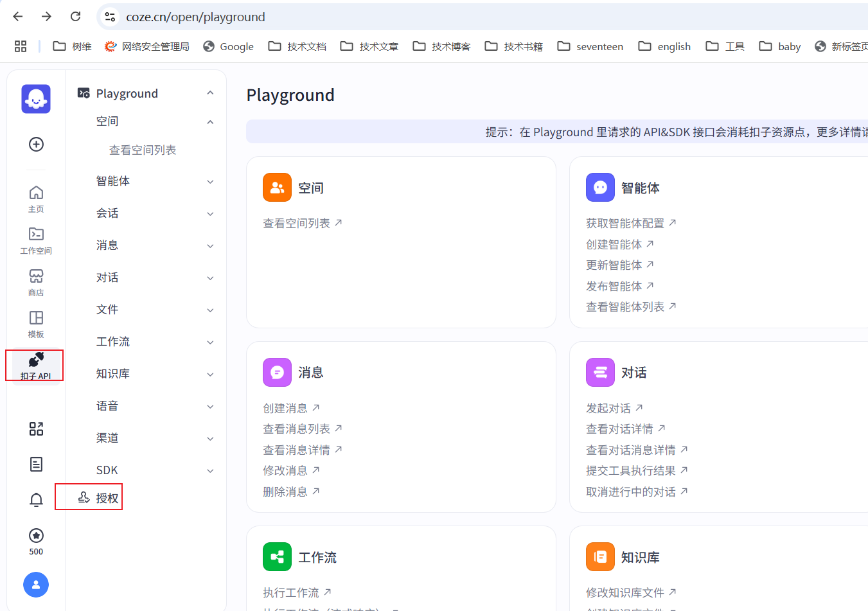Open the 查看消息列表 link

303,429
